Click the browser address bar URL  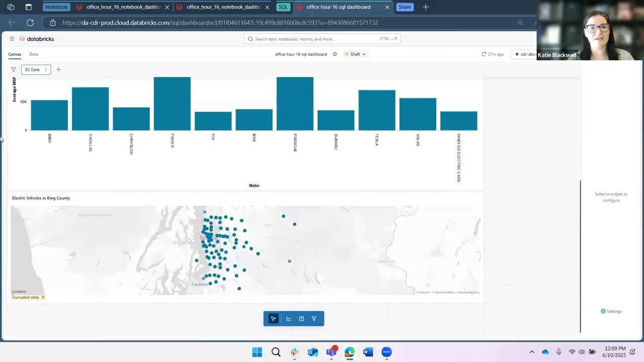(x=220, y=23)
